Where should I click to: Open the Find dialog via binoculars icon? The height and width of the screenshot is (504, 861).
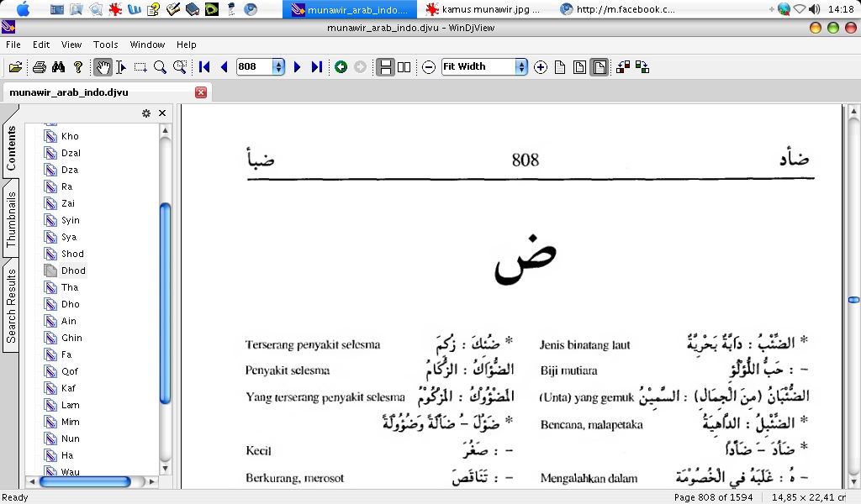60,67
